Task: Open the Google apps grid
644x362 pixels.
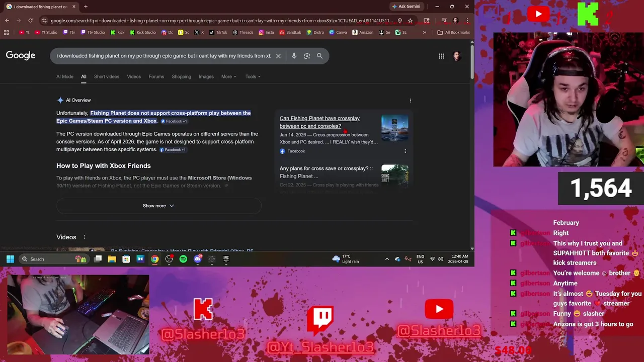Action: pos(441,56)
